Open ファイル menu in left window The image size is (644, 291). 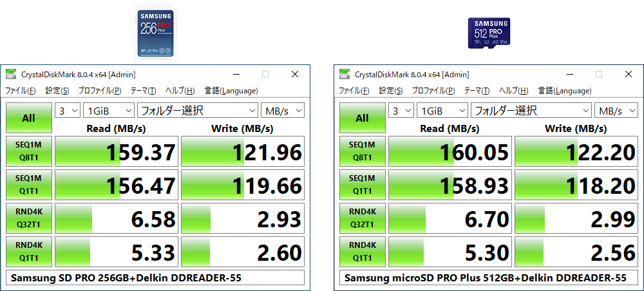tap(20, 91)
